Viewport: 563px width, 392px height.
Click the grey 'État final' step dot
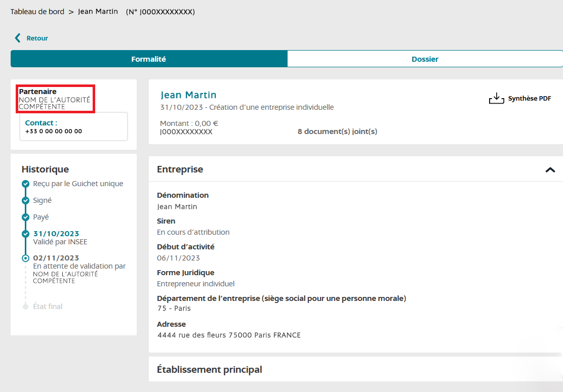point(25,307)
